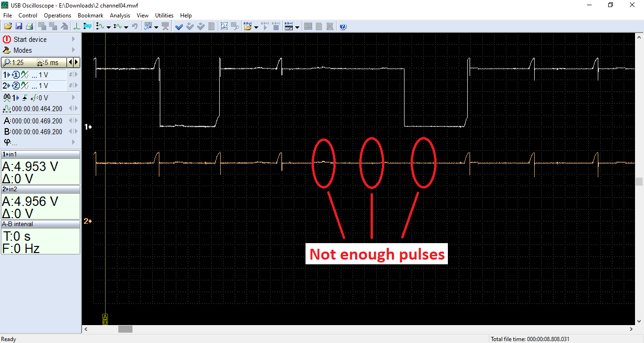
Task: Click the horizontal scrollbar at the bottom
Action: point(125,329)
